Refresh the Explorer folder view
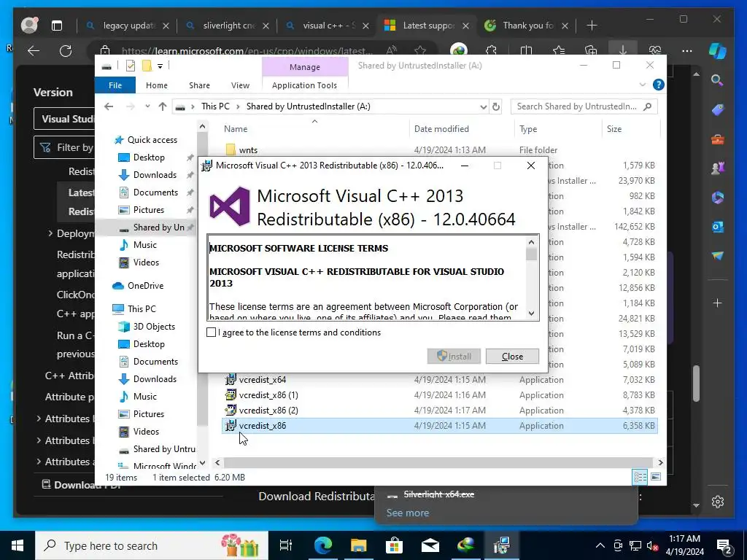The width and height of the screenshot is (747, 560). tap(496, 106)
